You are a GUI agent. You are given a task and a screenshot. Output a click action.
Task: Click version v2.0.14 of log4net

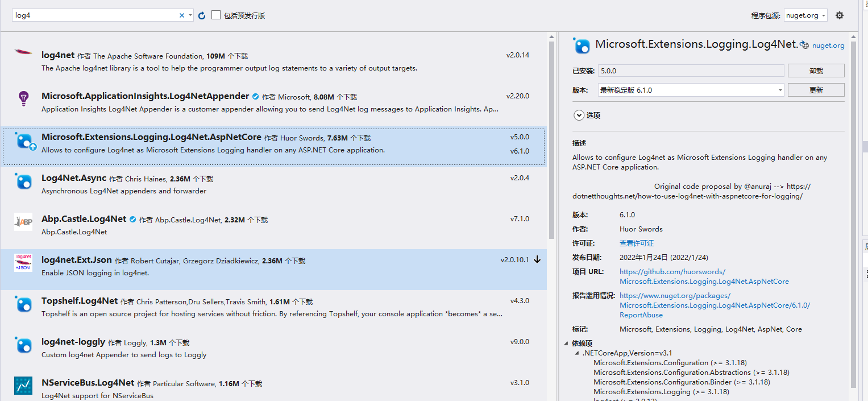pyautogui.click(x=517, y=55)
